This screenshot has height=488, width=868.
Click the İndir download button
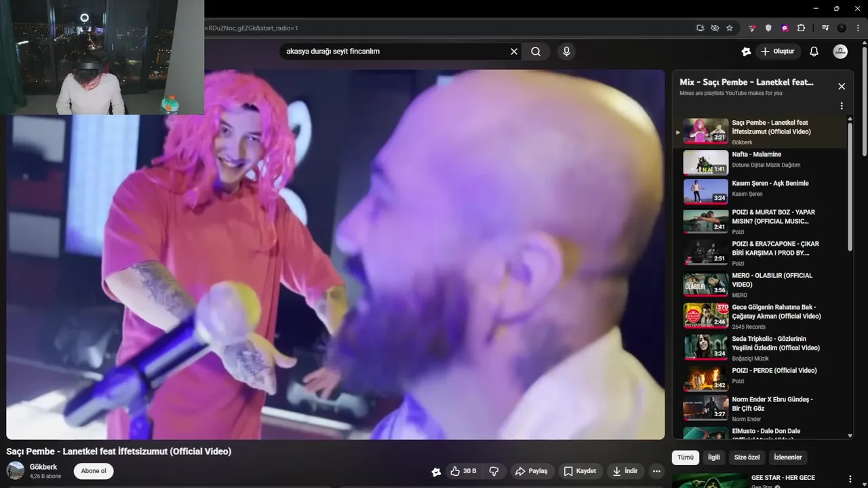625,471
